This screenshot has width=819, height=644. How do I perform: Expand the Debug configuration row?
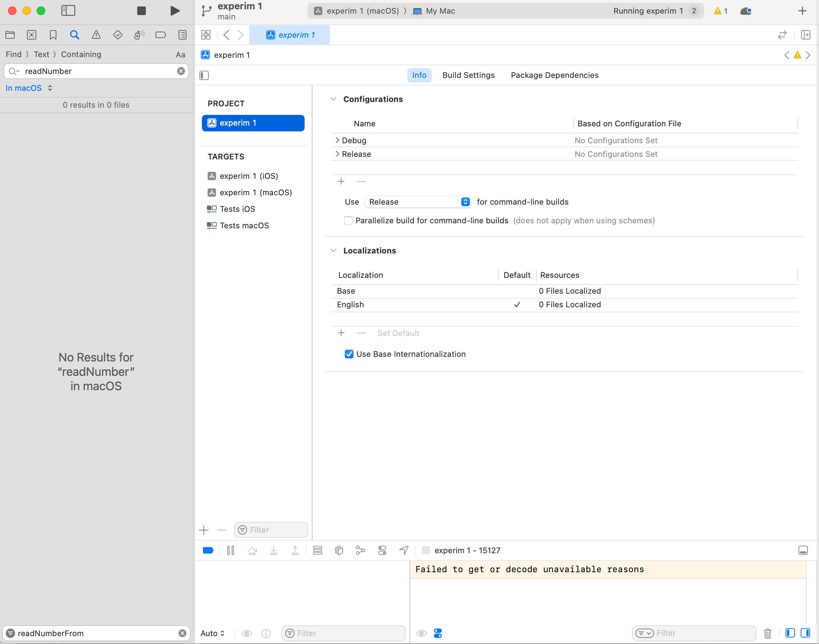(x=337, y=140)
